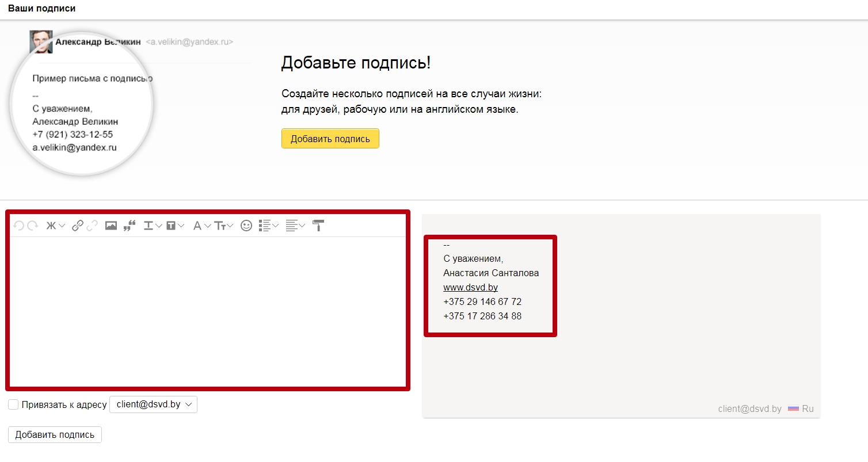Viewport: 868px width, 462px height.
Task: Click the remove link (broken chain) icon
Action: [92, 226]
